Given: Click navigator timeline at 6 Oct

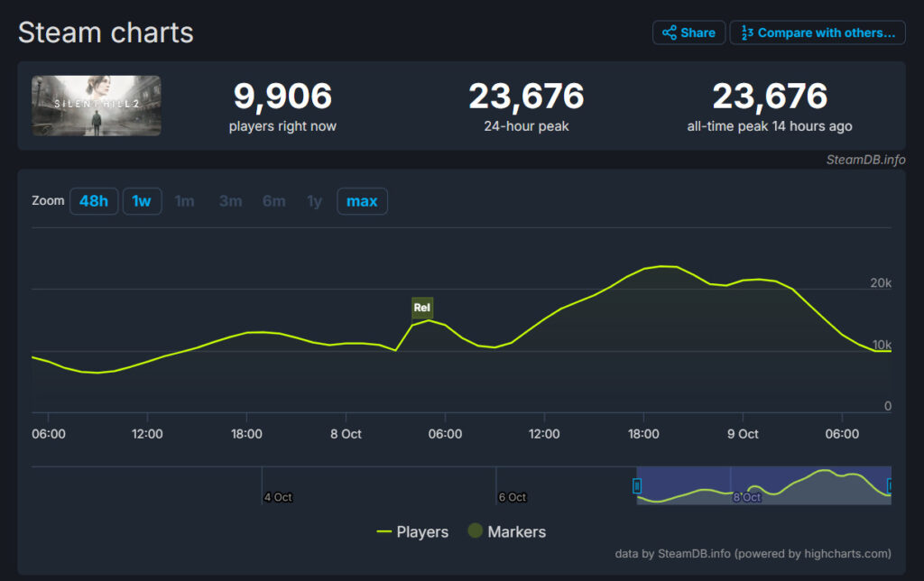Looking at the screenshot, I should pos(512,496).
